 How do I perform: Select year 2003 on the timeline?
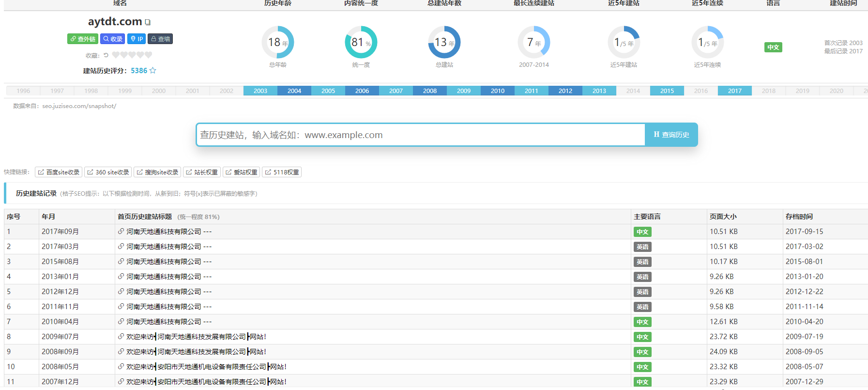tap(260, 91)
